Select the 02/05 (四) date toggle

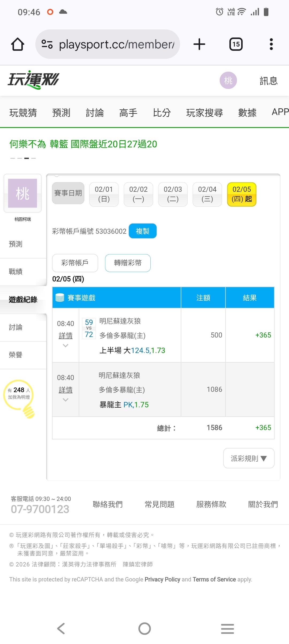click(x=242, y=194)
